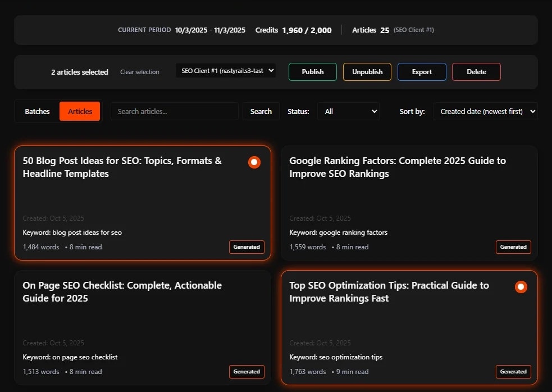Click the 'Keyword: google ranking factors' text
Screen dimensions: 552x392
pos(338,233)
